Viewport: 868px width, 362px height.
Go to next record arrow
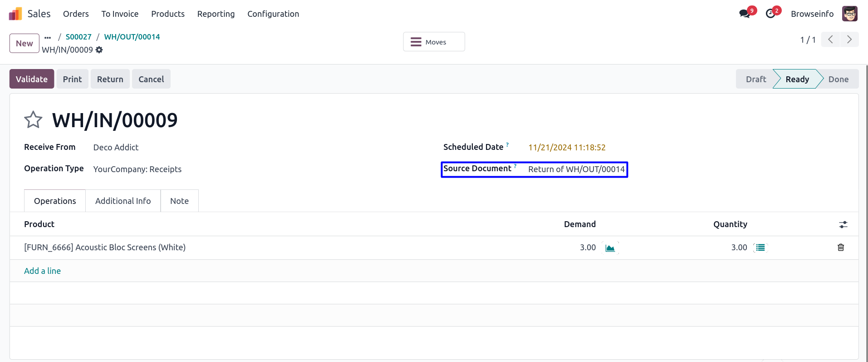(849, 40)
